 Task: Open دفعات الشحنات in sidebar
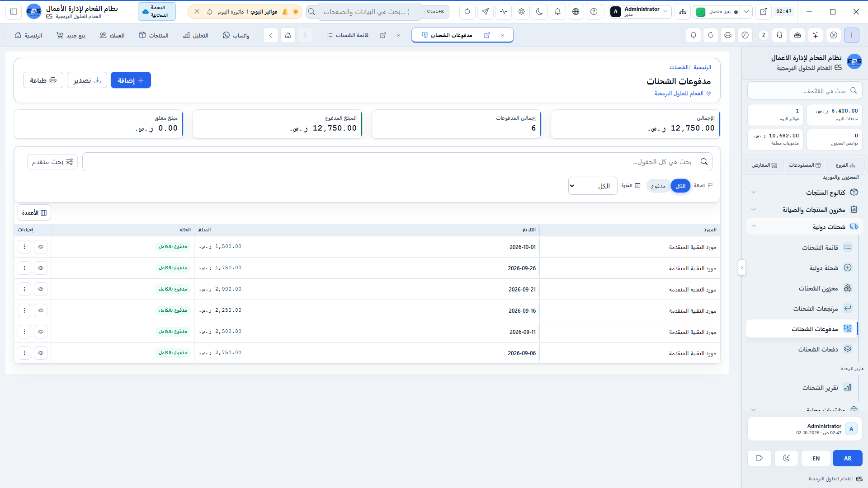click(x=802, y=349)
